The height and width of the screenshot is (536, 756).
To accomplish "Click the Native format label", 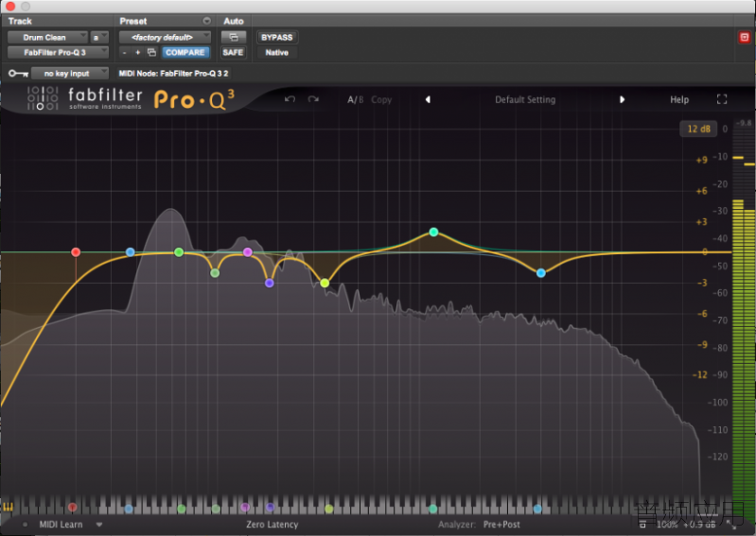I will [276, 52].
